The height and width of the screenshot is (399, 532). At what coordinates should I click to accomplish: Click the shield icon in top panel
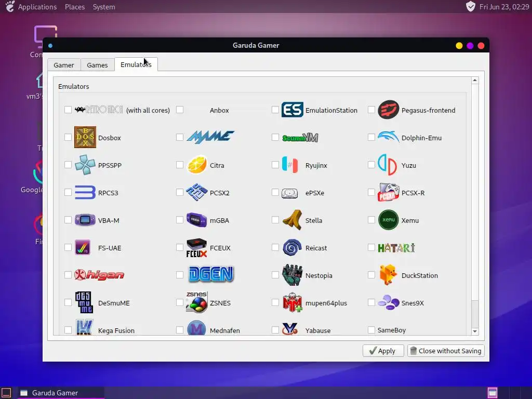(x=471, y=6)
